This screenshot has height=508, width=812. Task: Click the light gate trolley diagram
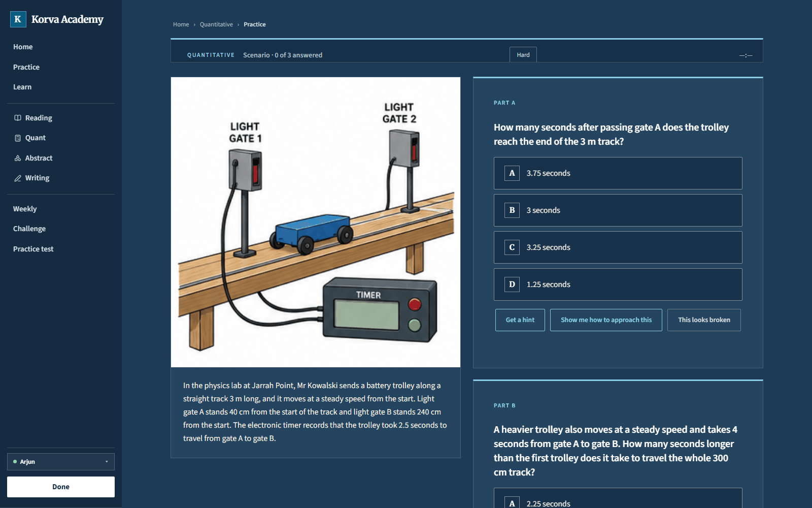(x=316, y=222)
